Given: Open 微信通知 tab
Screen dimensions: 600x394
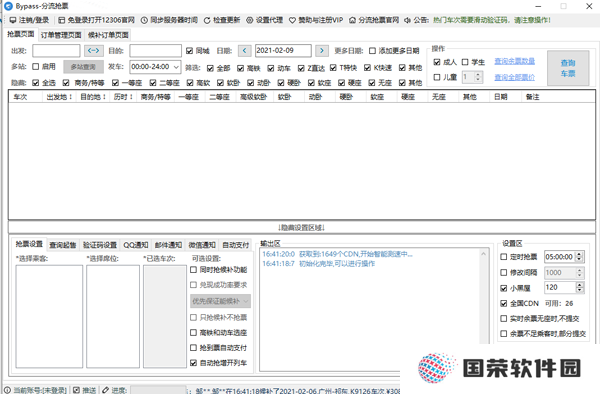Looking at the screenshot, I should tap(202, 245).
